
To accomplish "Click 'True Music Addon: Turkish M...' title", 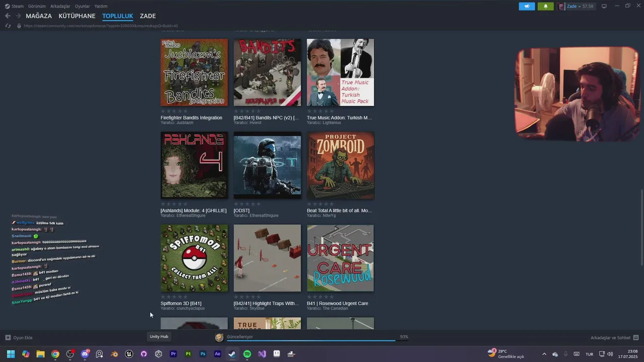I will click(339, 118).
